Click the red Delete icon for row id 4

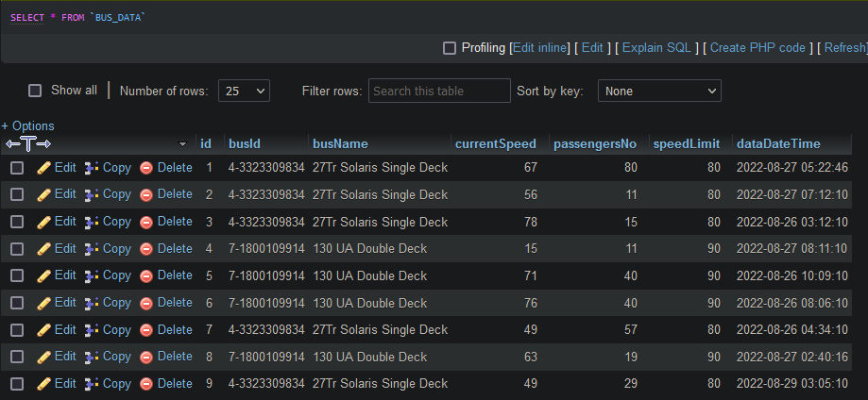(146, 249)
